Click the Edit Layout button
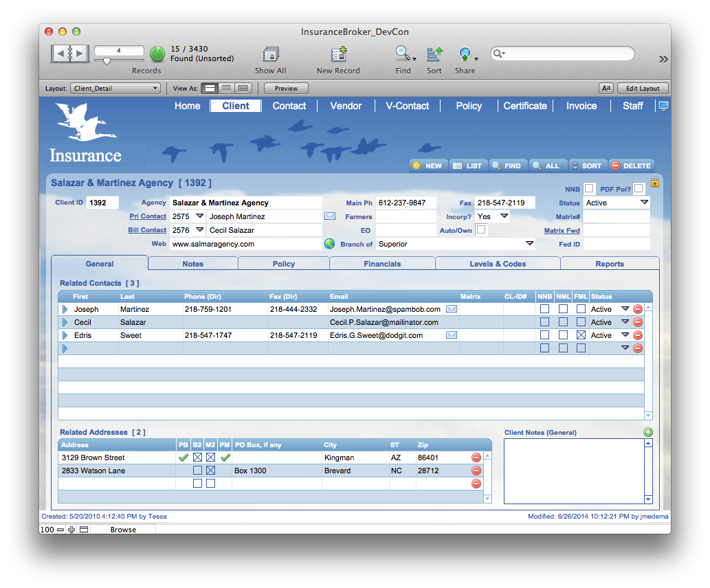The height and width of the screenshot is (588, 710). pos(642,89)
